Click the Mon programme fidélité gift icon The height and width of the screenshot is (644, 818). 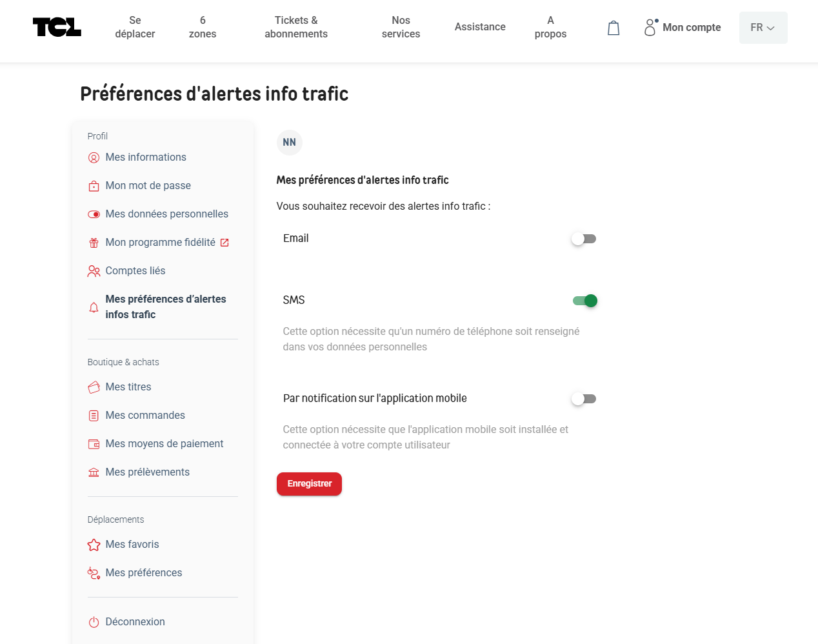94,243
